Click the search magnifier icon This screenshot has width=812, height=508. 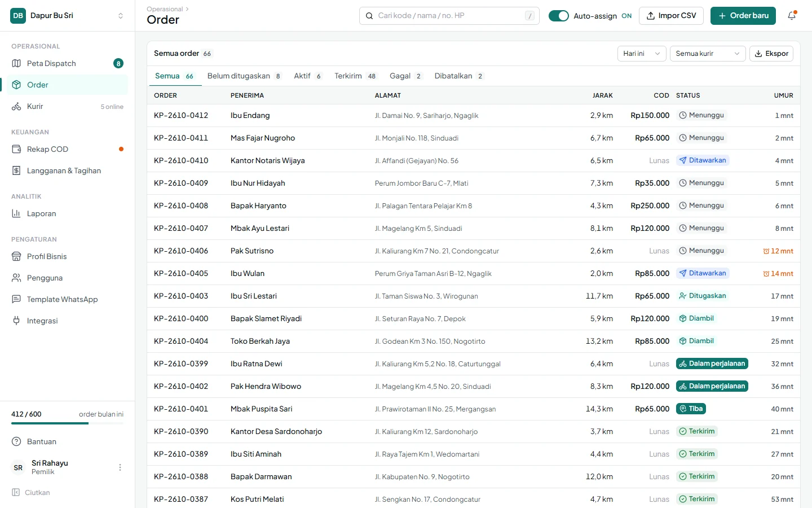[x=369, y=16]
